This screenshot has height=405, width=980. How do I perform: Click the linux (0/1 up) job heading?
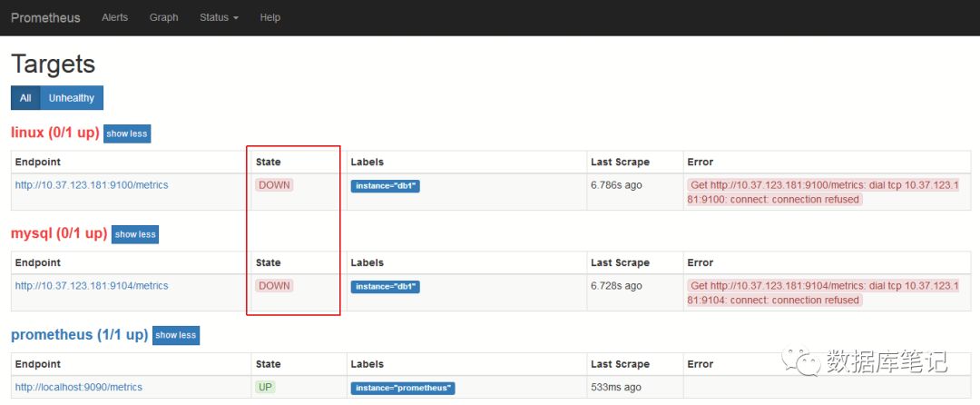click(x=55, y=133)
